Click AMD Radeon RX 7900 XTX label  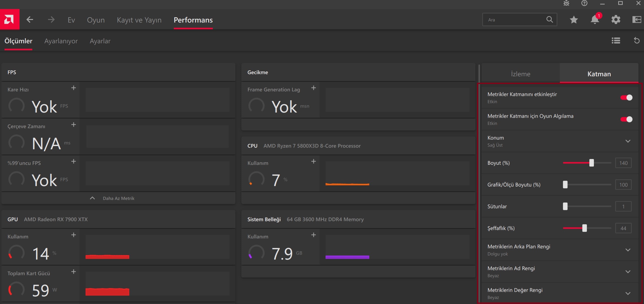pos(56,219)
